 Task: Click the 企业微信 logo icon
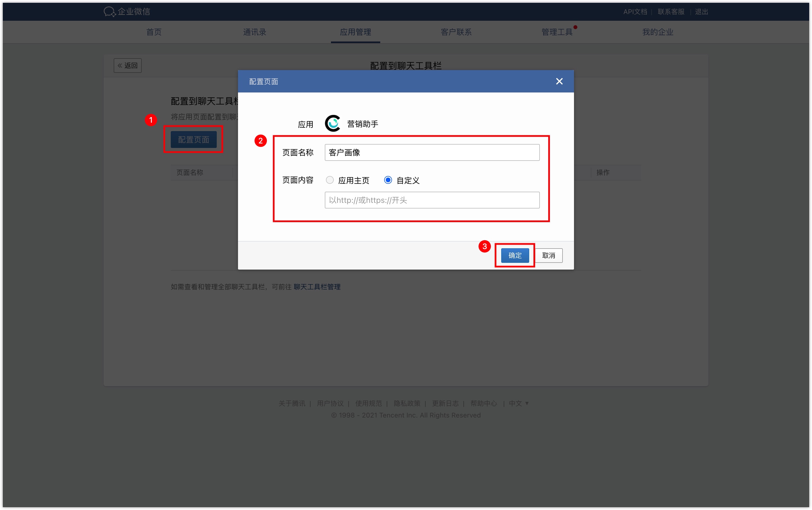109,12
